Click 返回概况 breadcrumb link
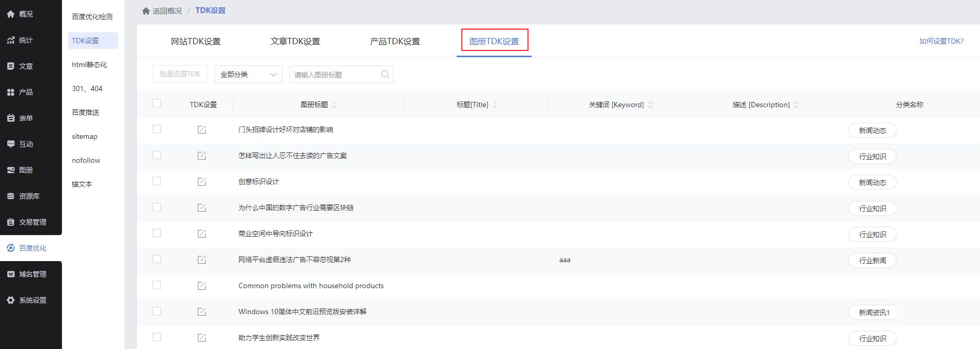The image size is (980, 349). (x=167, y=11)
